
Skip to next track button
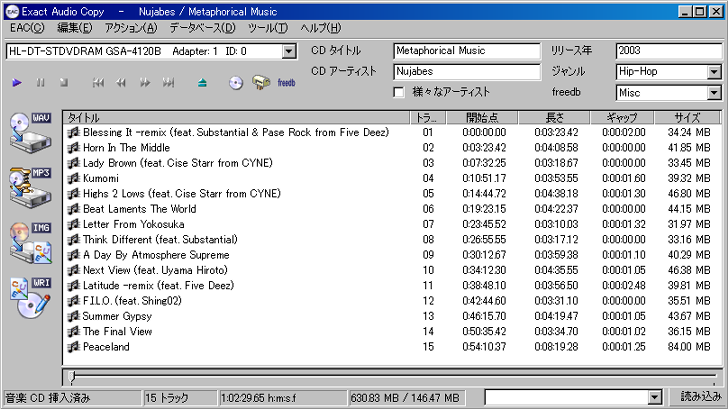point(168,83)
